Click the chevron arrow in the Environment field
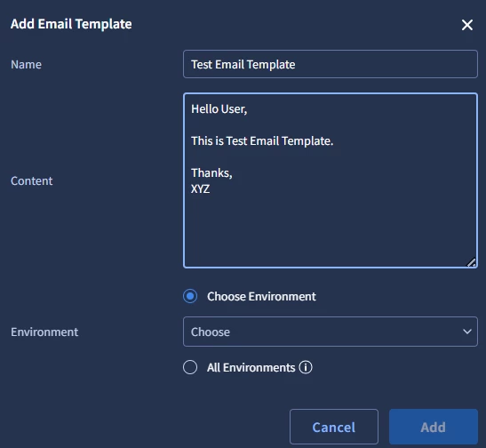 pos(467,332)
